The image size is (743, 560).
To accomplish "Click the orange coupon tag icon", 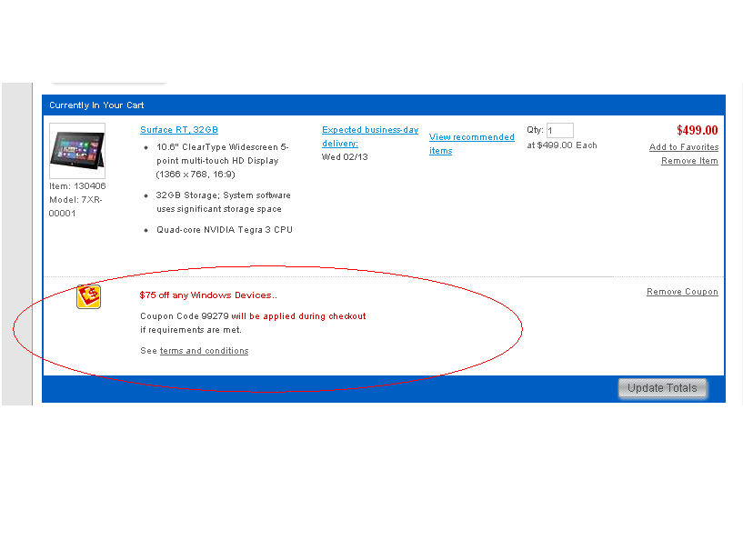I will (88, 296).
